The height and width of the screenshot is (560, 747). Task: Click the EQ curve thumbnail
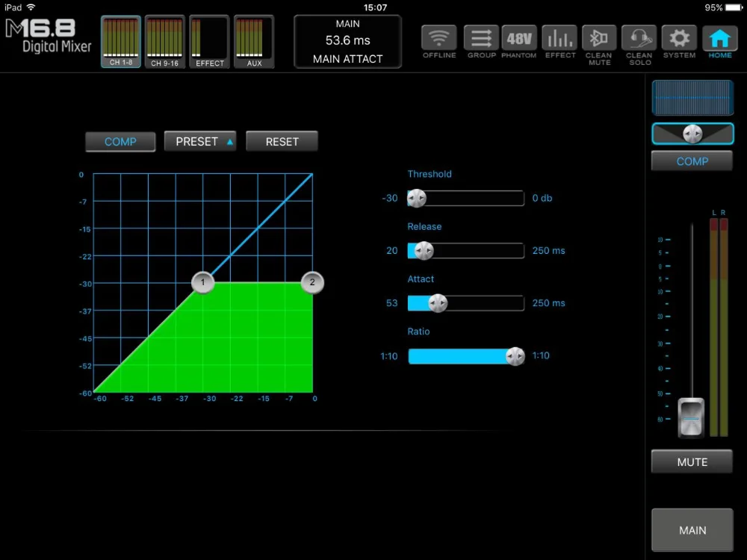pos(692,98)
